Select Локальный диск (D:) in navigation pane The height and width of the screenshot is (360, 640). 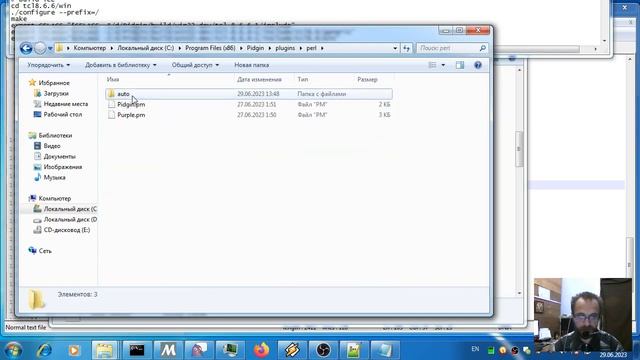pos(65,220)
